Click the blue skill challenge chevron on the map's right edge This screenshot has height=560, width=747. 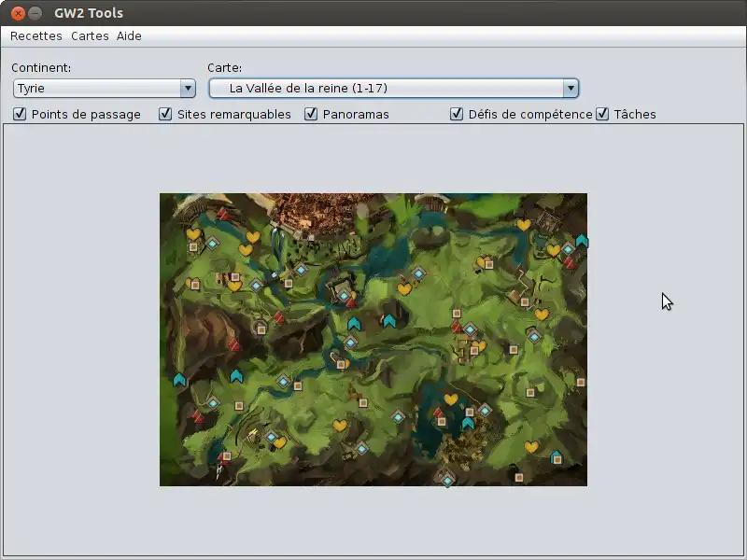click(582, 241)
